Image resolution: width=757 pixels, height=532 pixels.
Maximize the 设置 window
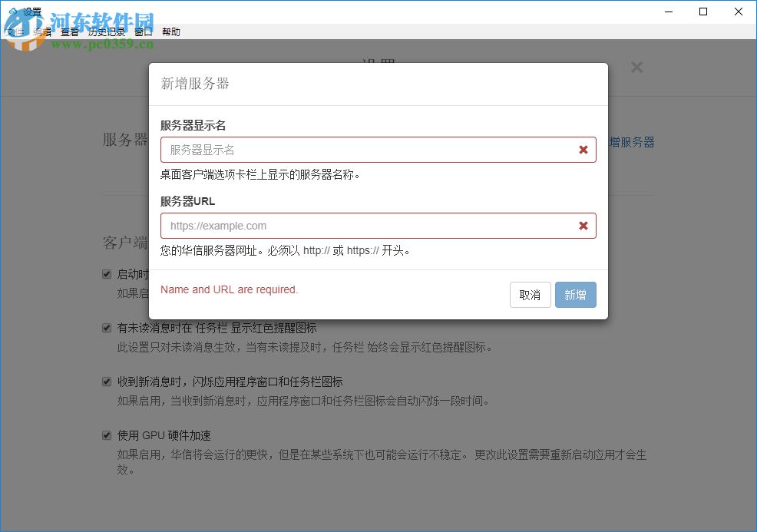click(702, 12)
